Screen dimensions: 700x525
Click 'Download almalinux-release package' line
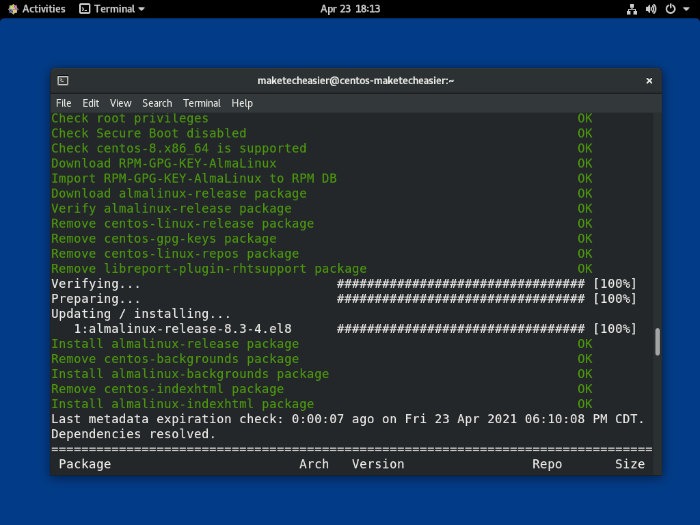(x=179, y=194)
